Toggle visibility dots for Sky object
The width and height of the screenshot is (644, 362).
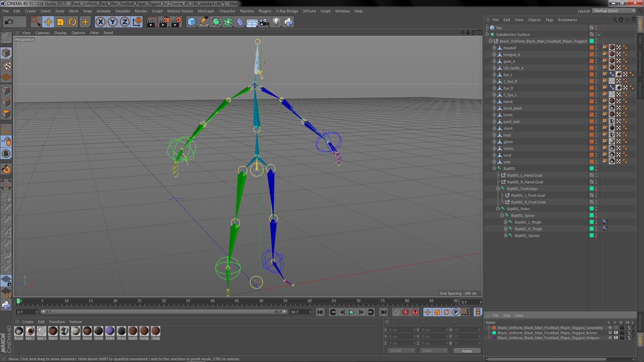tap(596, 28)
